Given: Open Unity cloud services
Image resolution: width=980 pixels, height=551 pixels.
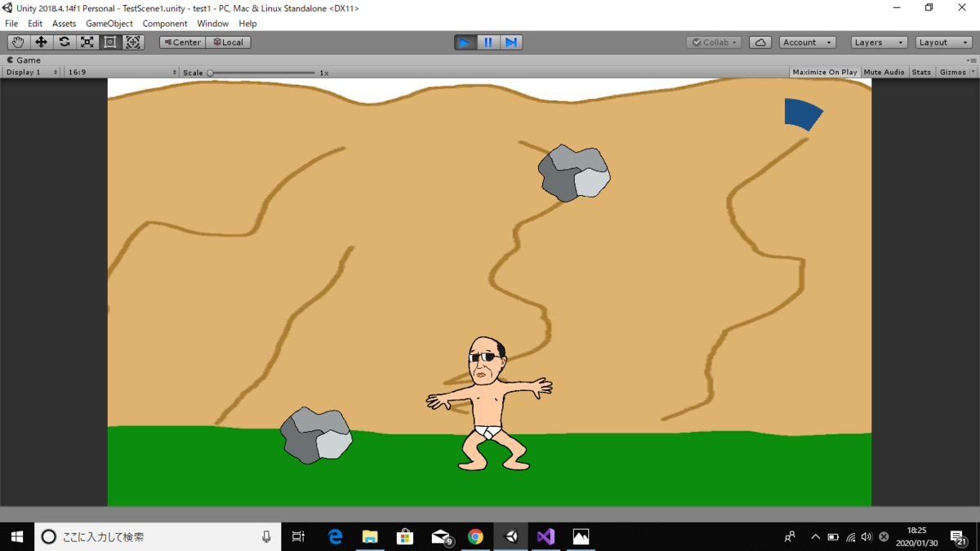Looking at the screenshot, I should pos(760,42).
